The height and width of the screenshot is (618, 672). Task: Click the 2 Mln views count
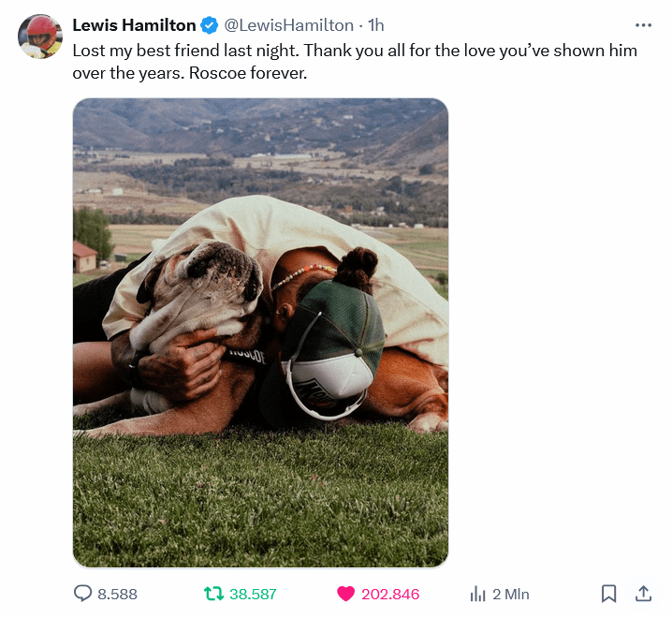[511, 594]
